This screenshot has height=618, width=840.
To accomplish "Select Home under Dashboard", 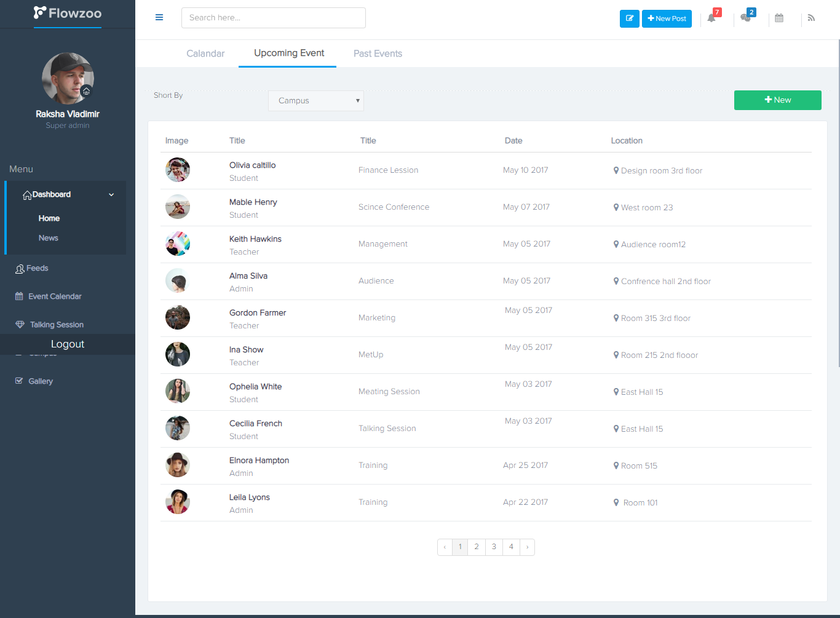I will pyautogui.click(x=49, y=218).
